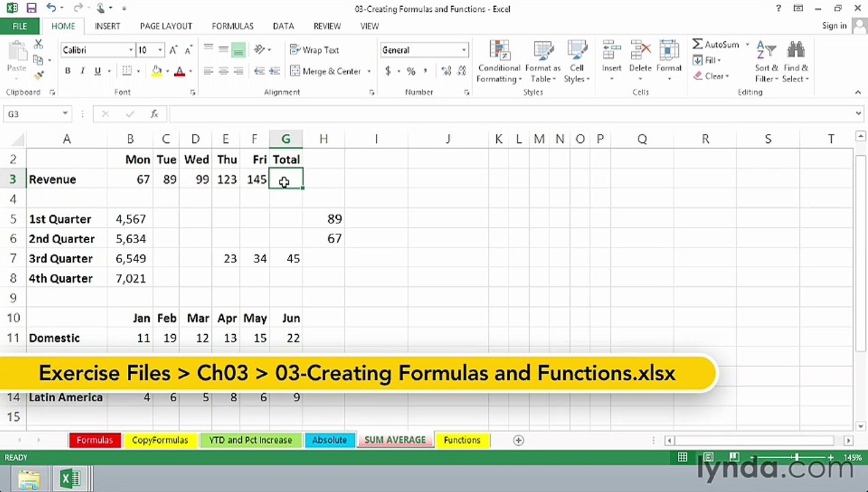Open File Explorer from the taskbar
Image resolution: width=868 pixels, height=492 pixels.
[29, 479]
